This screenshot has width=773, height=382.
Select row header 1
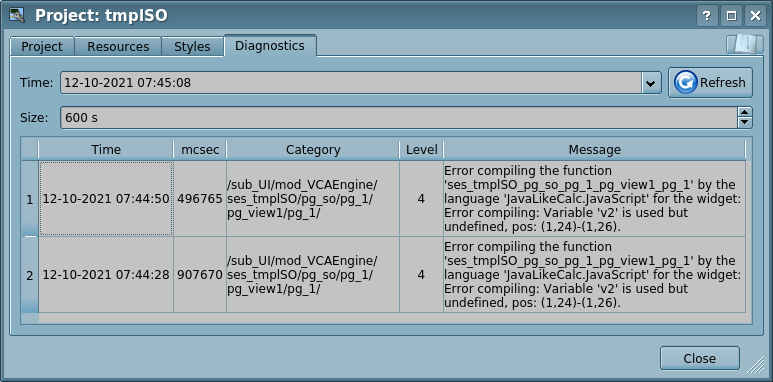[30, 199]
